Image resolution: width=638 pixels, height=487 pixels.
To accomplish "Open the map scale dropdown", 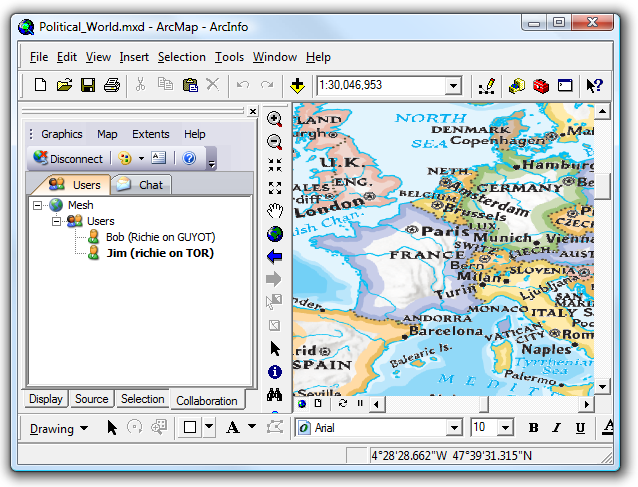I will (x=453, y=87).
